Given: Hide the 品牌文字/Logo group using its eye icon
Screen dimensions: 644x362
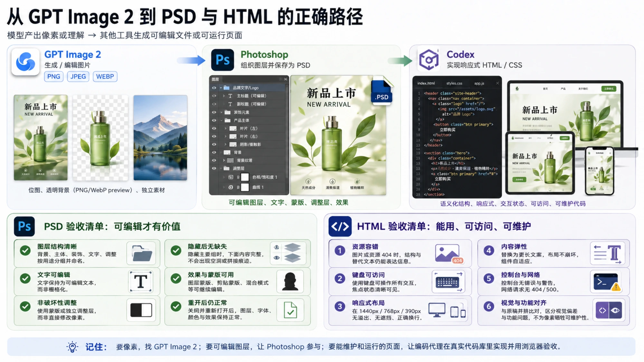Looking at the screenshot, I should pyautogui.click(x=214, y=88).
